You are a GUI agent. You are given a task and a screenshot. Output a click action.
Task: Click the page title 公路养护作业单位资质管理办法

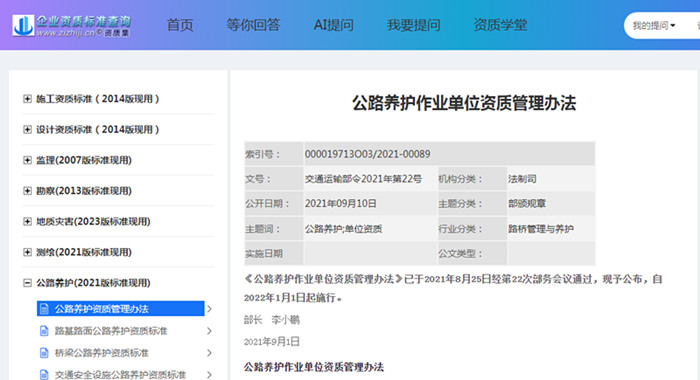(x=464, y=103)
